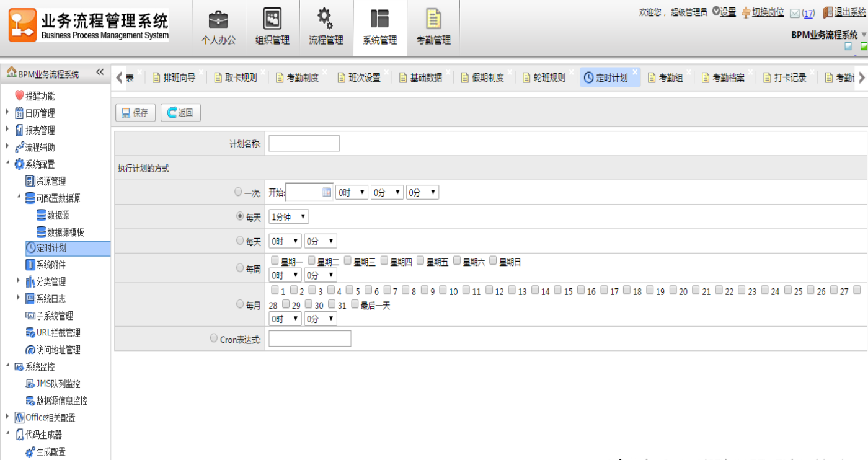Screen dimensions: 868x460
Task: Click the mail messages envelope icon
Action: pyautogui.click(x=794, y=13)
